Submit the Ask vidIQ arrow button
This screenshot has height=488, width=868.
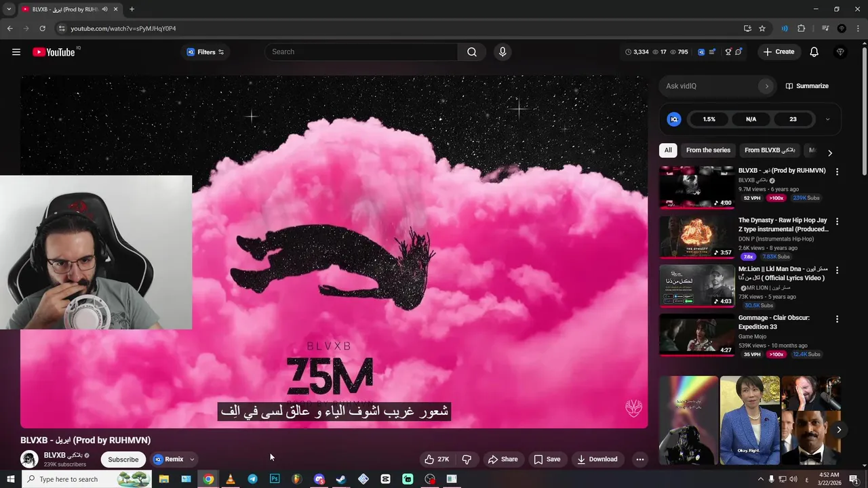[x=767, y=86]
